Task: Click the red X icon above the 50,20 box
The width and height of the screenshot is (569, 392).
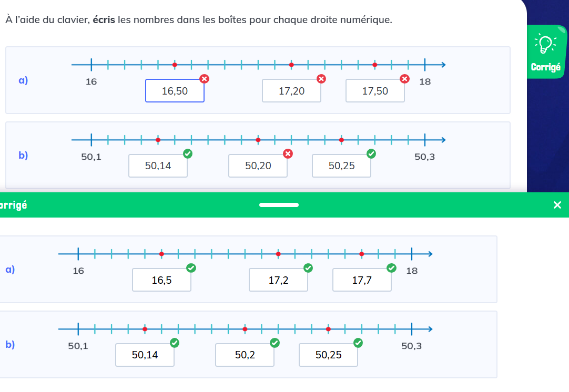Action: [288, 153]
